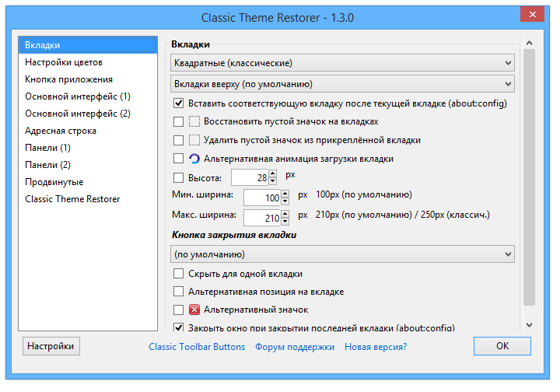This screenshot has width=560, height=392.
Task: Select Кнопка приложения category
Action: click(x=88, y=79)
